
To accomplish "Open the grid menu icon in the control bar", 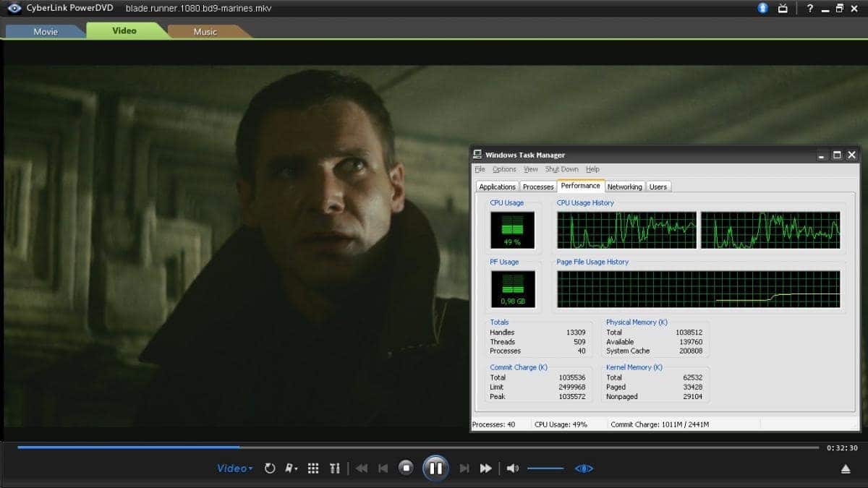I will pyautogui.click(x=313, y=468).
